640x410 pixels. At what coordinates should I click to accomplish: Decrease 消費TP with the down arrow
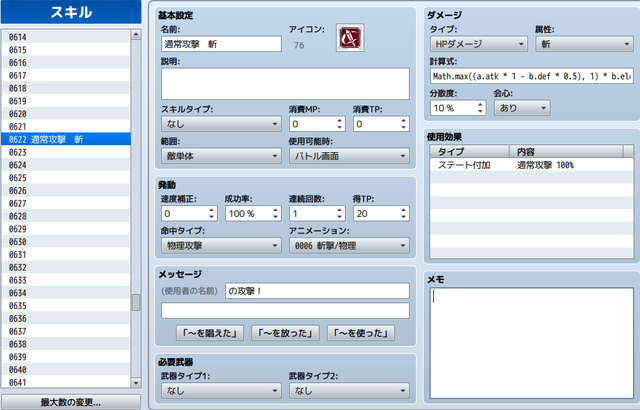point(404,127)
